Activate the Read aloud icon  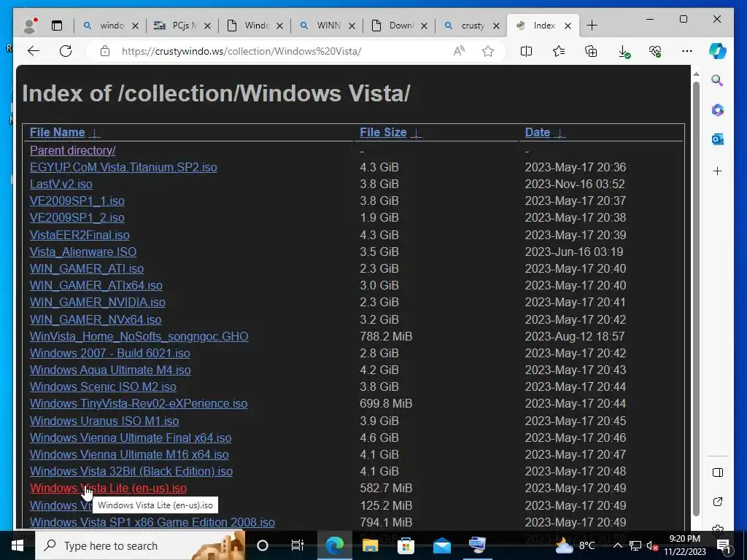[x=459, y=51]
